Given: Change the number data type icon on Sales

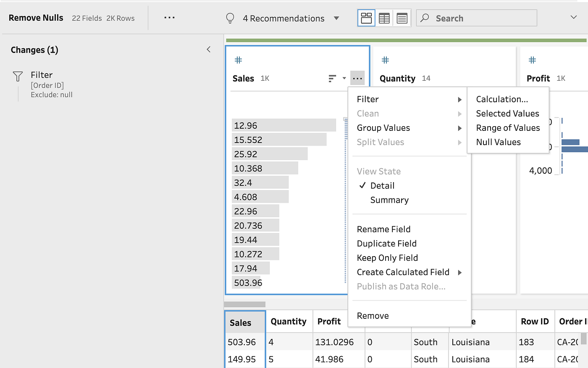Looking at the screenshot, I should [238, 60].
